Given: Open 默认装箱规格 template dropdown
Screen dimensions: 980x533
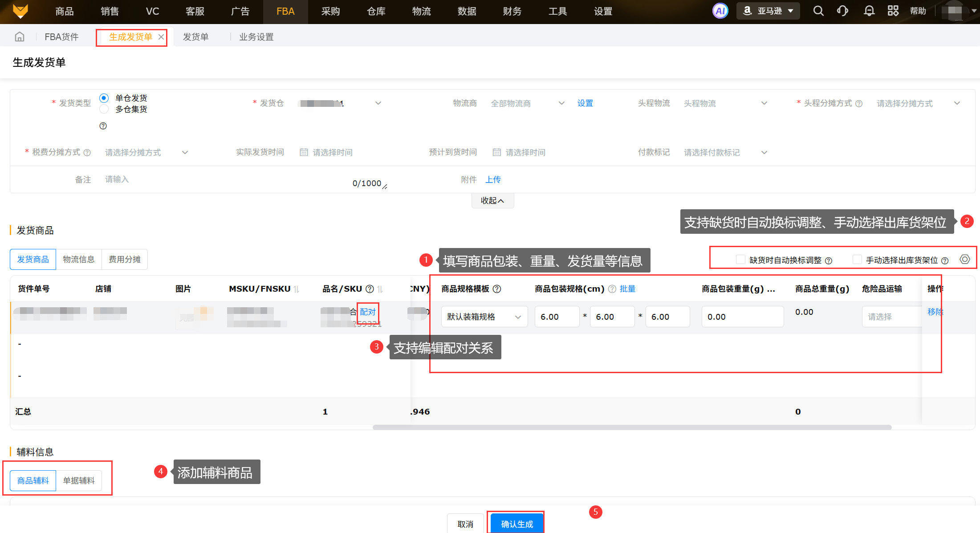Looking at the screenshot, I should (x=484, y=317).
